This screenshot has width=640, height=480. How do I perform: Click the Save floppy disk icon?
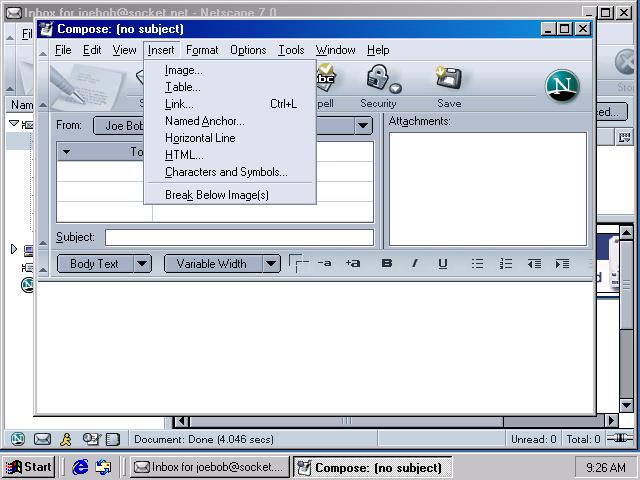[449, 78]
